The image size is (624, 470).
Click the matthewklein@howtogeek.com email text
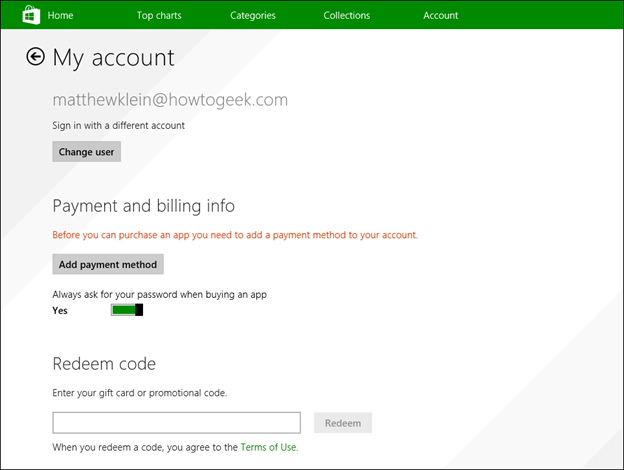pyautogui.click(x=170, y=99)
